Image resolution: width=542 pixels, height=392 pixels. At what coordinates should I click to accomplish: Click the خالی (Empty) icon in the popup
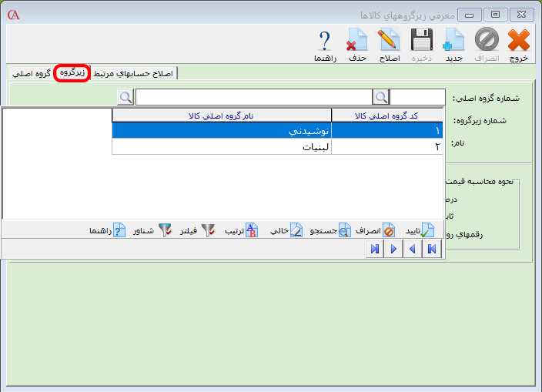click(286, 230)
